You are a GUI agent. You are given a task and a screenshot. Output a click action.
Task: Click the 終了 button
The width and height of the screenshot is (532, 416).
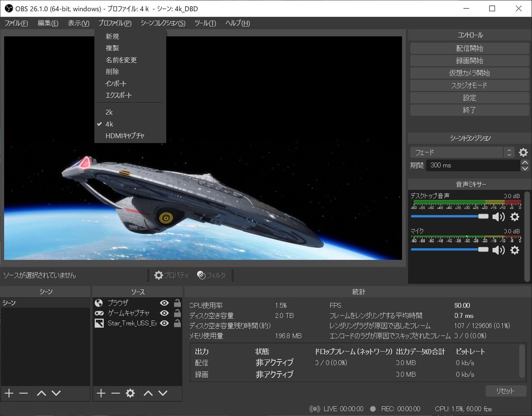[x=469, y=110]
